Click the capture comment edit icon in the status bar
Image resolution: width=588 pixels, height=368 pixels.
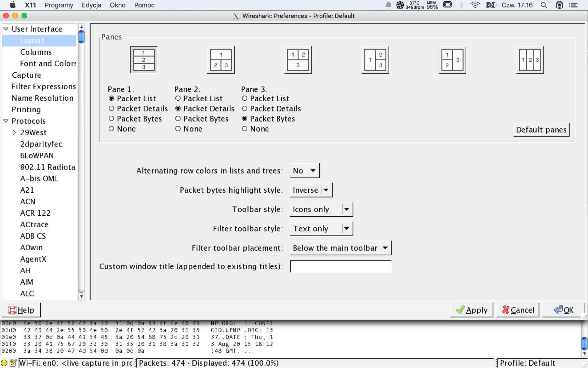pos(13,363)
